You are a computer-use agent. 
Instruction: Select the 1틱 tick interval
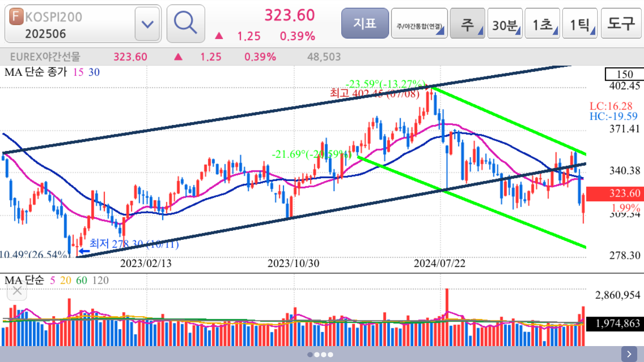pyautogui.click(x=580, y=24)
